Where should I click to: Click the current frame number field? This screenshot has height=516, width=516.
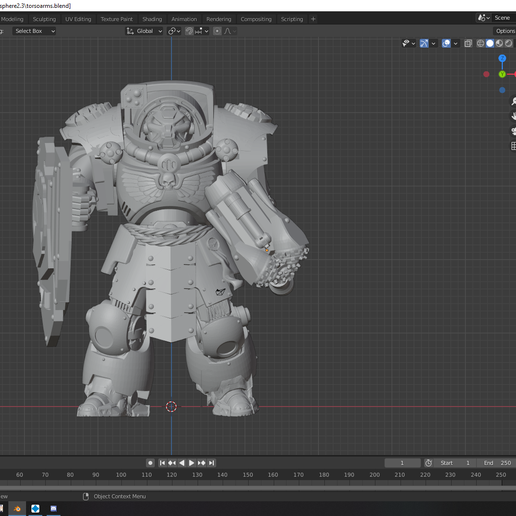pos(402,463)
